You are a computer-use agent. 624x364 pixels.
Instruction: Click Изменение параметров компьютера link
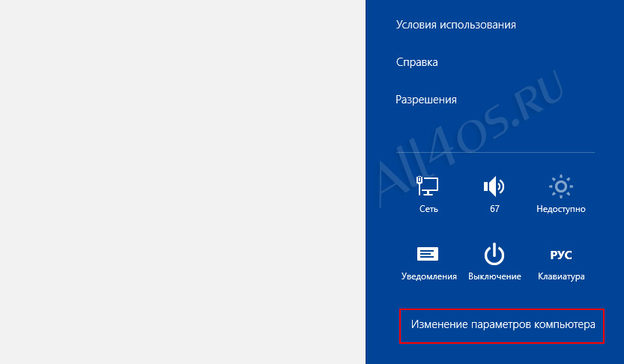[x=503, y=324]
